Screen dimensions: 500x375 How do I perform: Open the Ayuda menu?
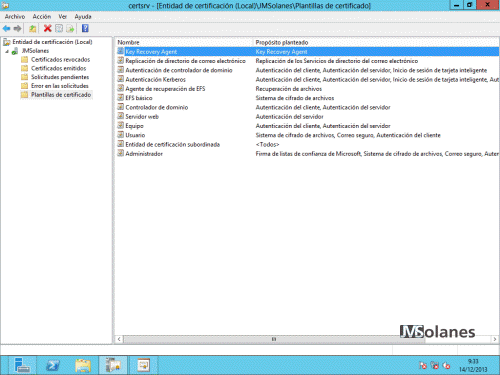pos(83,17)
